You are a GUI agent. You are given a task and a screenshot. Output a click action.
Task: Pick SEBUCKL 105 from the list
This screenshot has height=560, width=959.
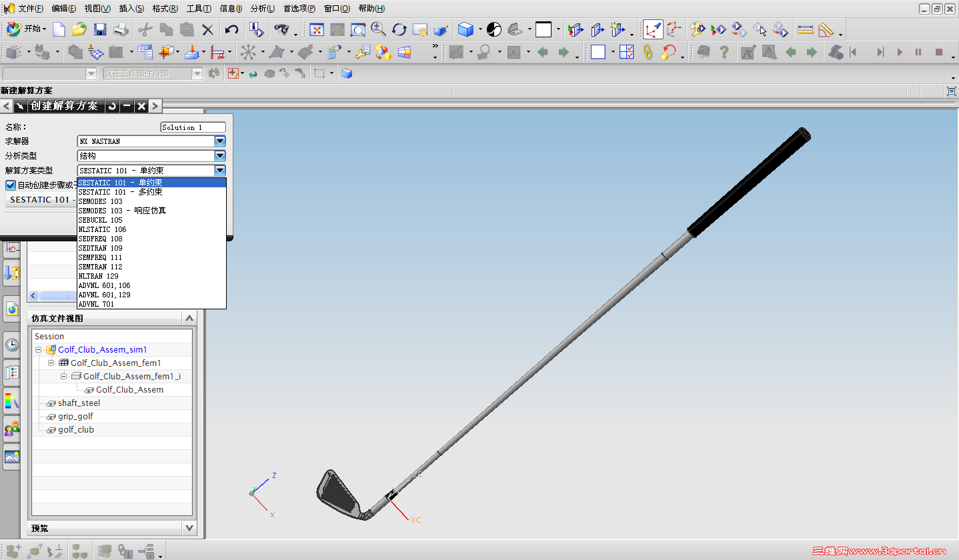tap(152, 220)
